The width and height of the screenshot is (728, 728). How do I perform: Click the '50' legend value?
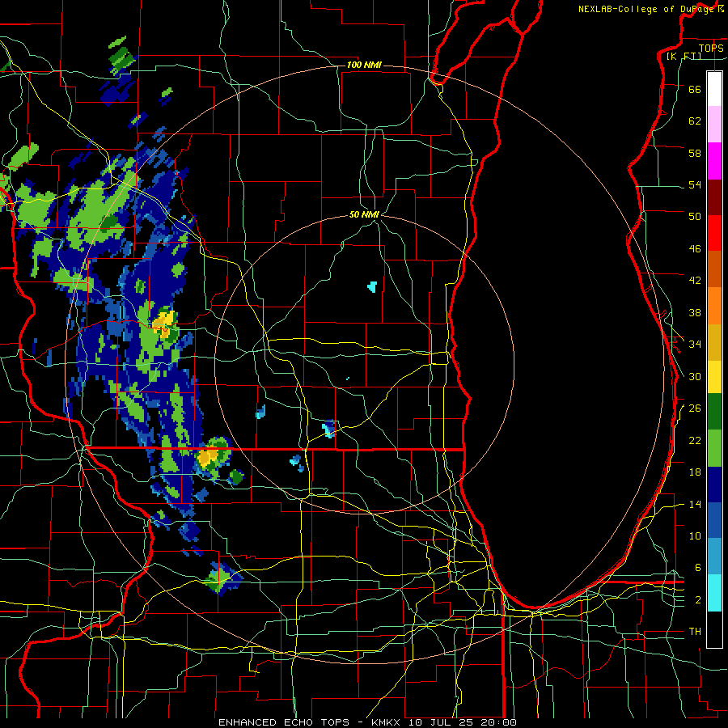tap(695, 216)
